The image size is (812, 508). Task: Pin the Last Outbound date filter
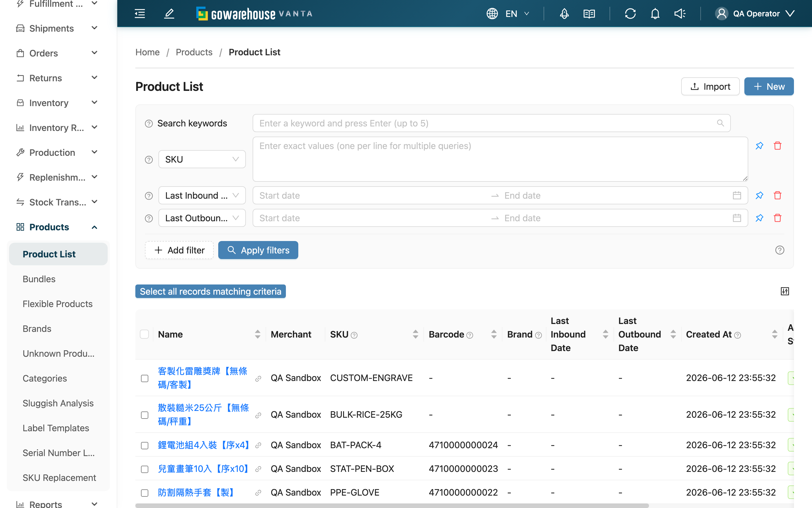click(759, 218)
